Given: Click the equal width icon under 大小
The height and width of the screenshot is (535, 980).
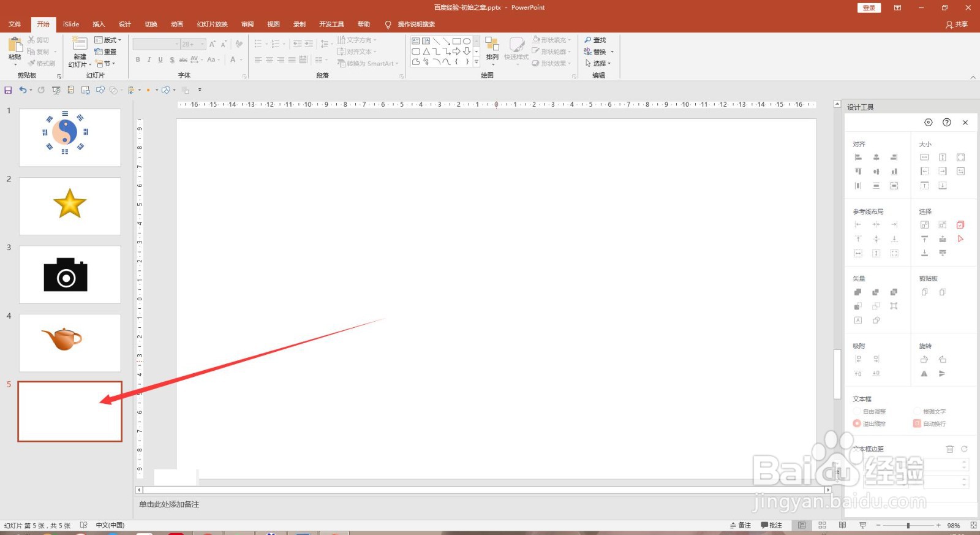Looking at the screenshot, I should pyautogui.click(x=924, y=157).
